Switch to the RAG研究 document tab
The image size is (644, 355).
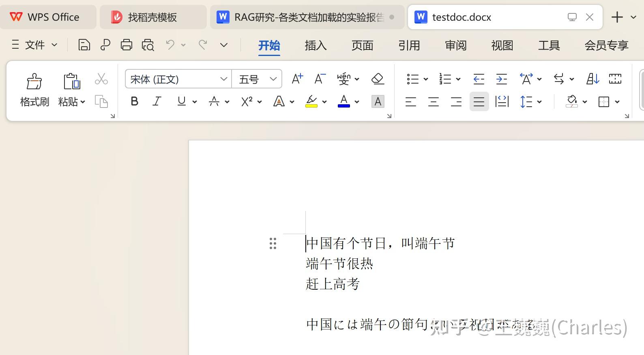point(307,17)
